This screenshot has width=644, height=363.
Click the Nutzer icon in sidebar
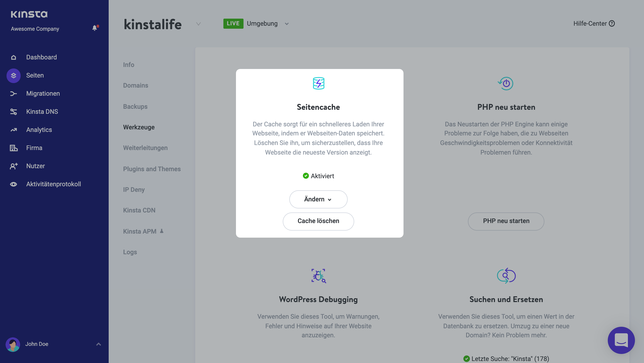(x=13, y=166)
